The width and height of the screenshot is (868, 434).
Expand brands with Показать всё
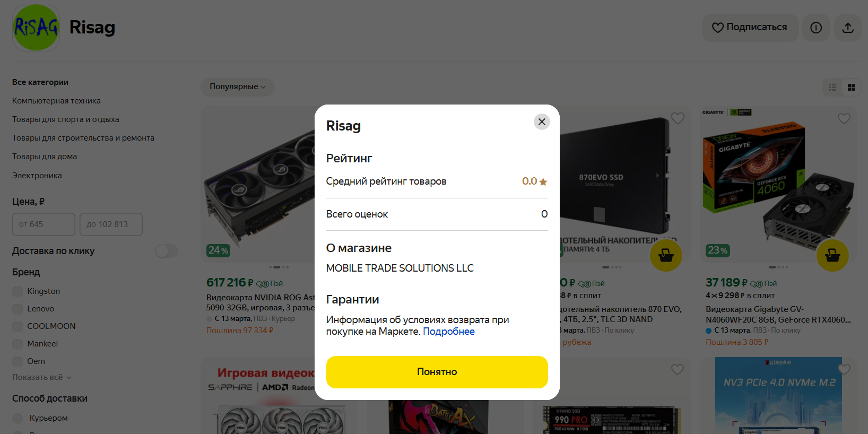[x=41, y=377]
